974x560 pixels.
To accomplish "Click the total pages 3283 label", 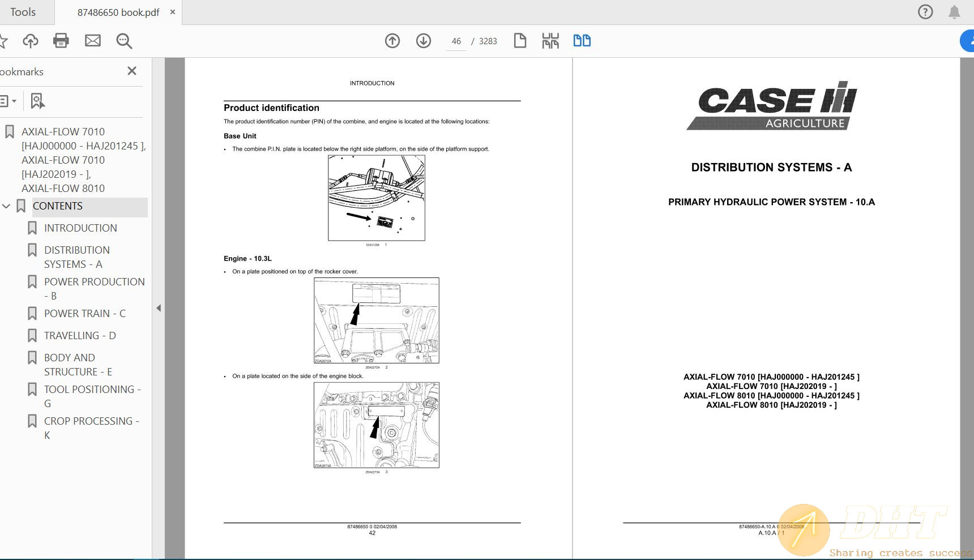I will (488, 41).
